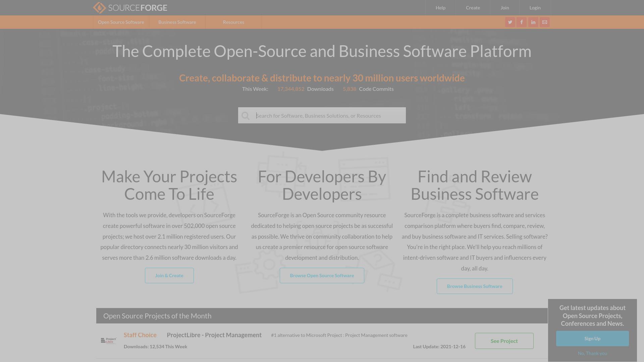Open the Open Source Software menu
Viewport: 644px width, 362px height.
point(121,22)
